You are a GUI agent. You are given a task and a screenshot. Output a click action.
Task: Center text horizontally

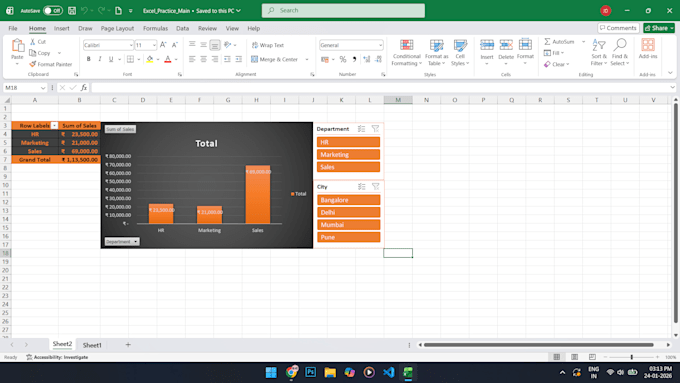203,59
